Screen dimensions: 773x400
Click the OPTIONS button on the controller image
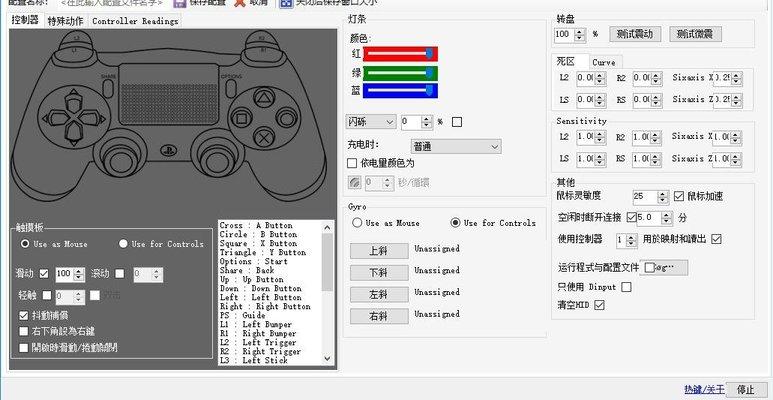point(231,88)
